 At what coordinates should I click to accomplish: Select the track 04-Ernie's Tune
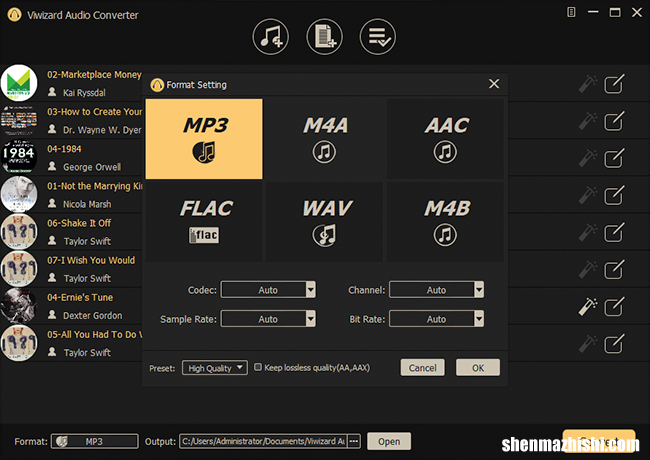[80, 297]
